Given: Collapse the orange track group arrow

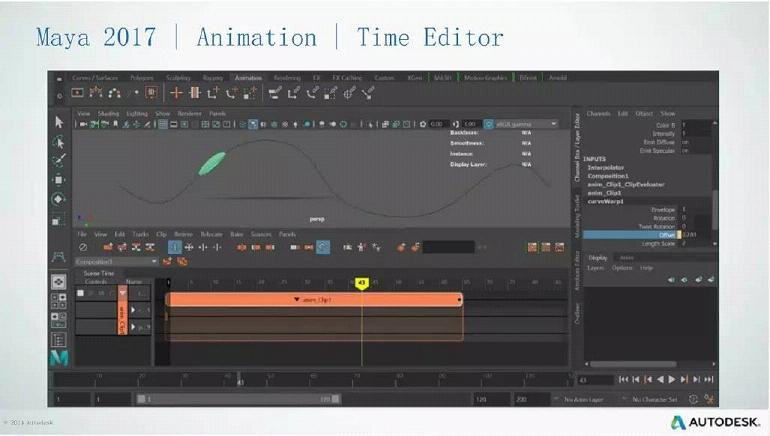Looking at the screenshot, I should click(122, 293).
